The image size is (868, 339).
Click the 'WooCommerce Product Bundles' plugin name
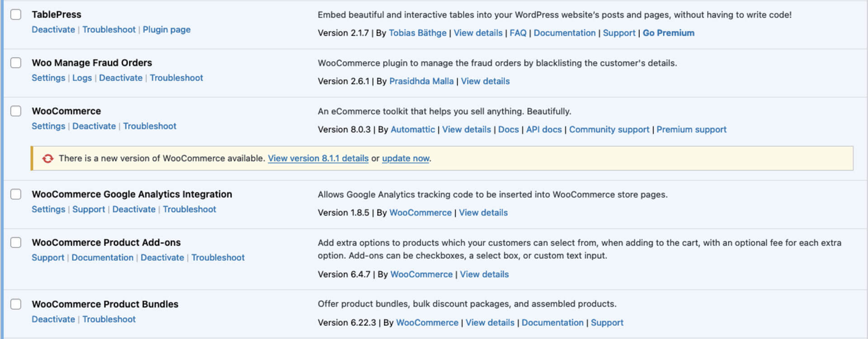(105, 304)
